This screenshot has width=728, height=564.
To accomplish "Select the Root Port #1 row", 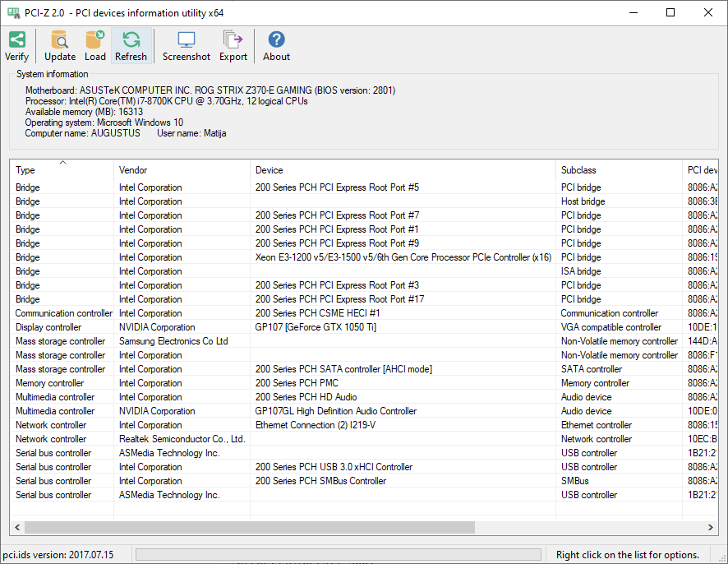I will 364,229.
